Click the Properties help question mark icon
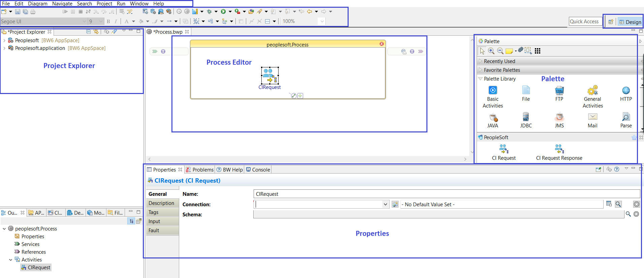 click(617, 169)
